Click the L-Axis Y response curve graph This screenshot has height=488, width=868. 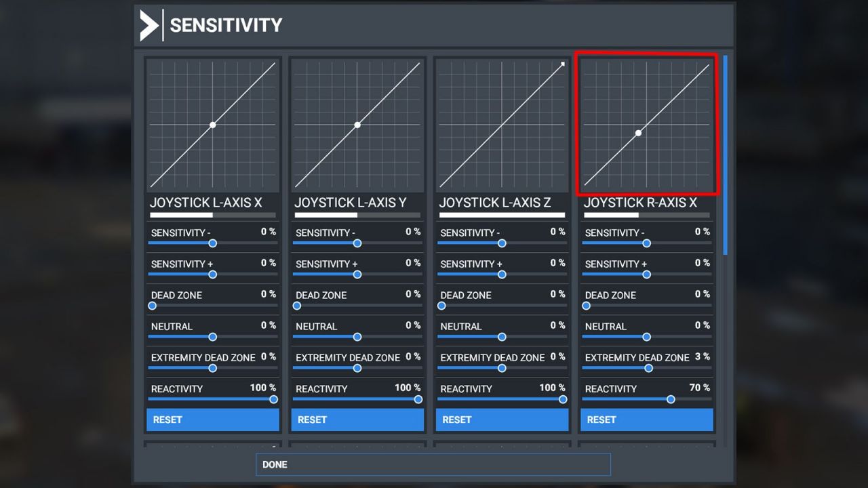(x=357, y=125)
